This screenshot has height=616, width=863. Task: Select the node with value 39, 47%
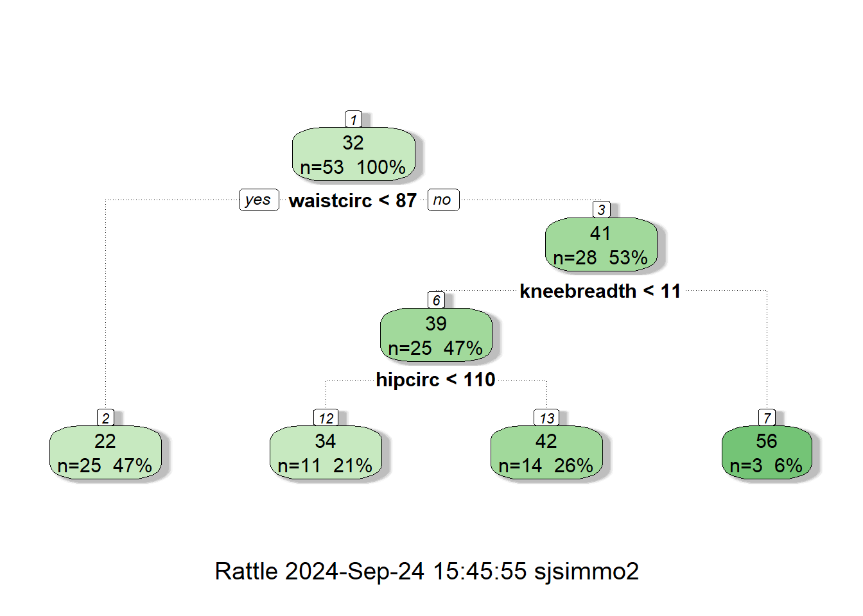tap(436, 336)
